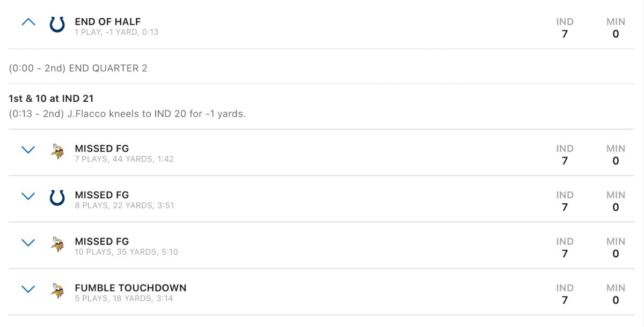Select the FUMBLE TOUCHDOWN drive title

click(x=130, y=288)
